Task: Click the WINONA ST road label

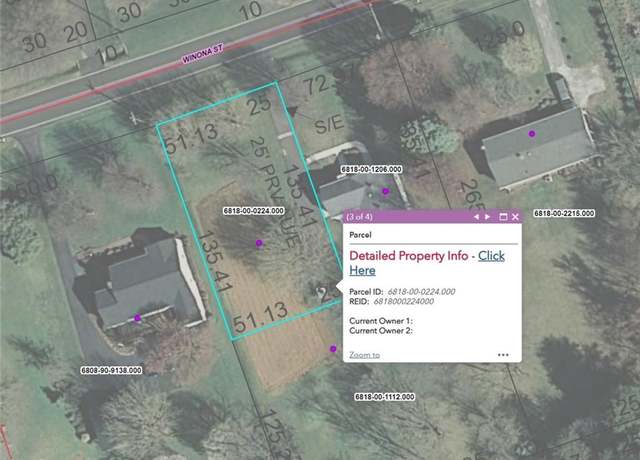Action: (202, 54)
